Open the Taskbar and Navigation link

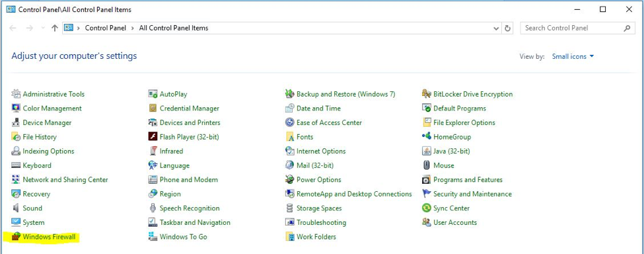click(x=195, y=222)
